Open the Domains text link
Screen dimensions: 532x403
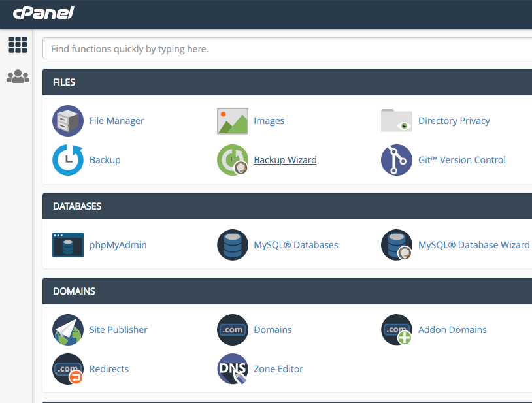(x=273, y=330)
